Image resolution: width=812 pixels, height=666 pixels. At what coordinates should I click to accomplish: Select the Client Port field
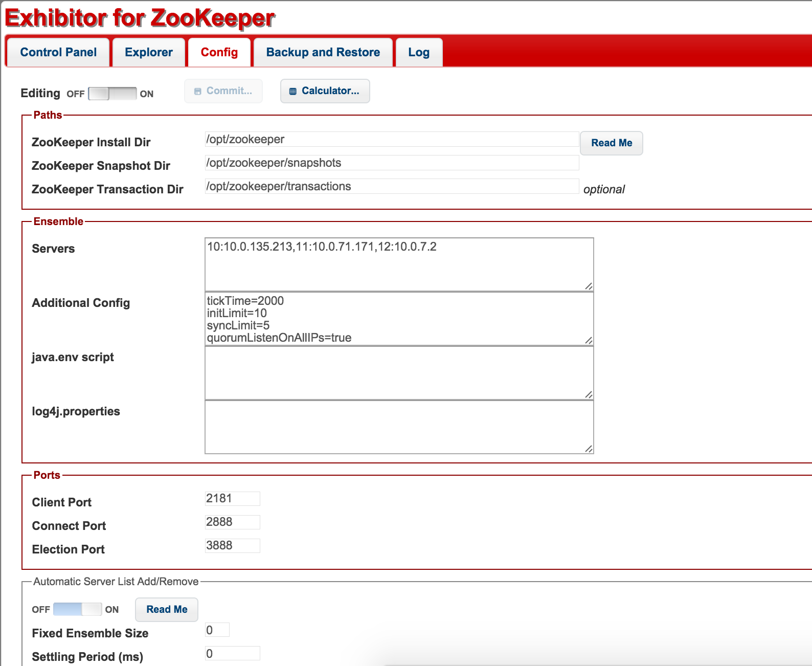click(x=232, y=499)
